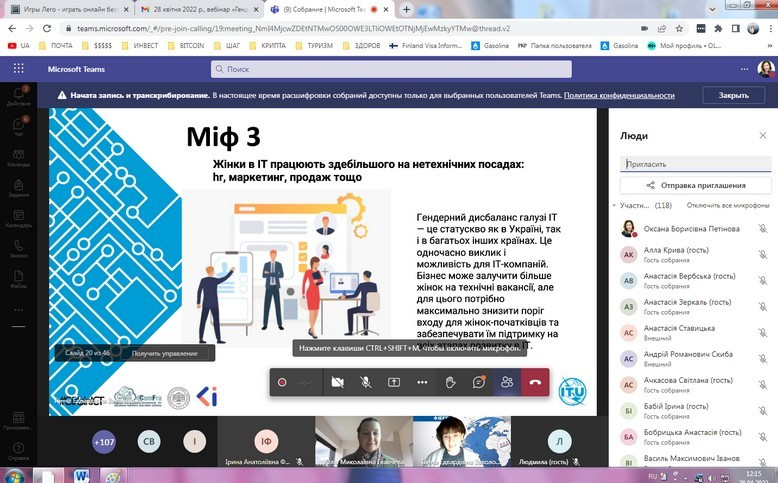The height and width of the screenshot is (483, 778).
Task: Select Андрій Романович Скиба participant
Action: coord(695,358)
